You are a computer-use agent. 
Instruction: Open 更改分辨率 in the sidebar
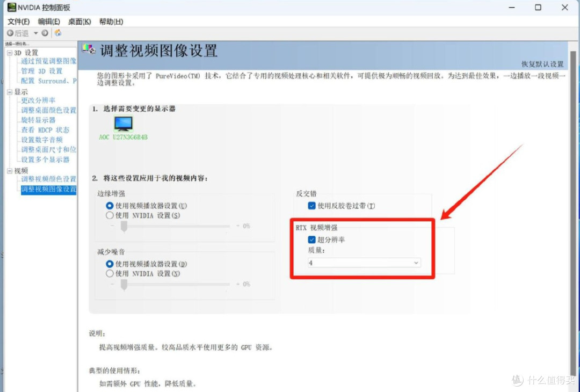pyautogui.click(x=39, y=100)
